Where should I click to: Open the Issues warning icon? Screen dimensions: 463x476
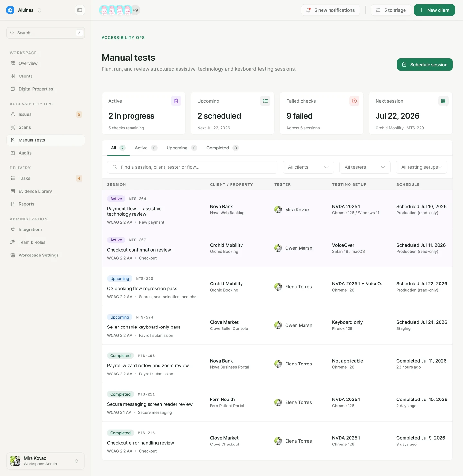(x=13, y=114)
